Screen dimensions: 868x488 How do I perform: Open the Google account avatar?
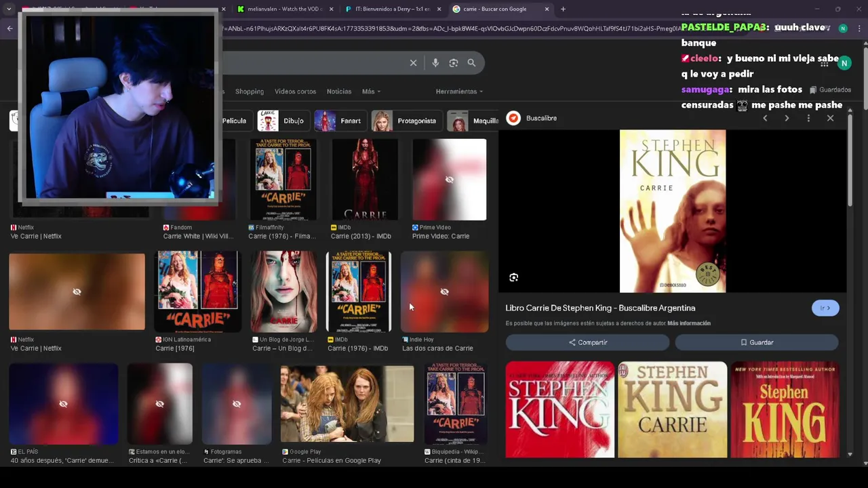tap(844, 62)
